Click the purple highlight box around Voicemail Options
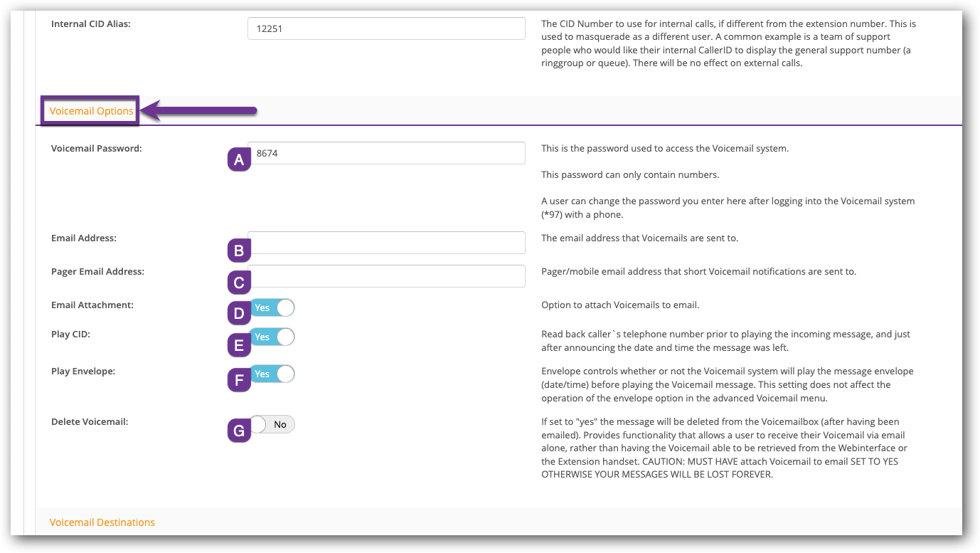 [x=90, y=111]
